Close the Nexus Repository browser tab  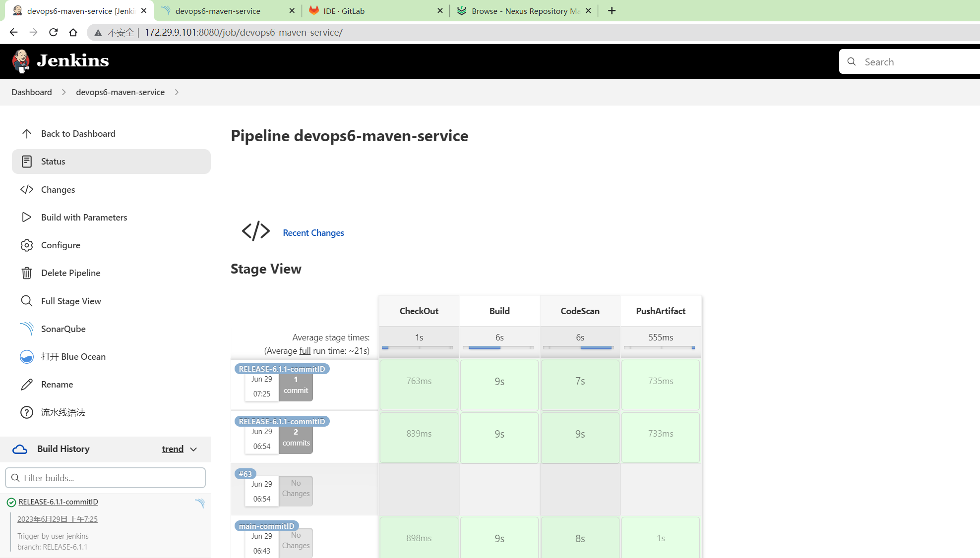(588, 11)
